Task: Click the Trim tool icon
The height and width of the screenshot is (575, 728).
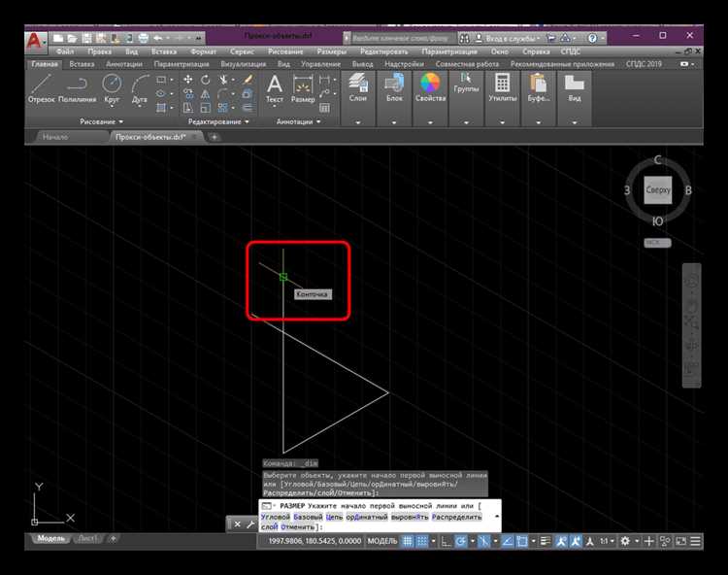Action: pyautogui.click(x=223, y=80)
